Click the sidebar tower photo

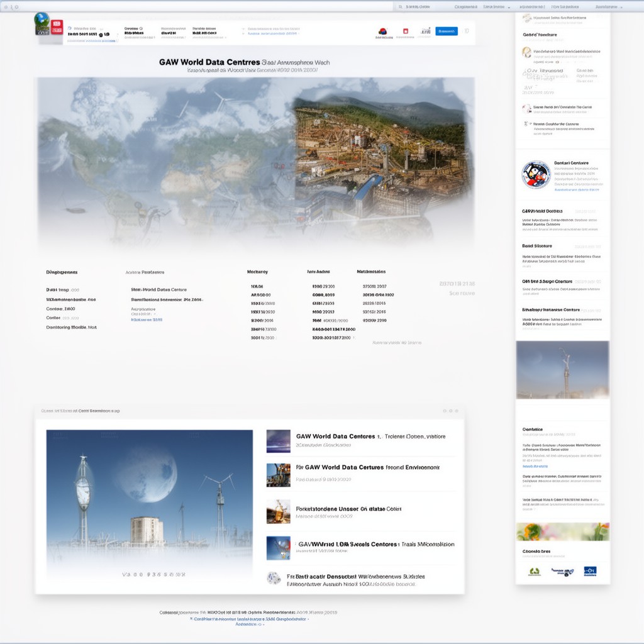(x=563, y=370)
